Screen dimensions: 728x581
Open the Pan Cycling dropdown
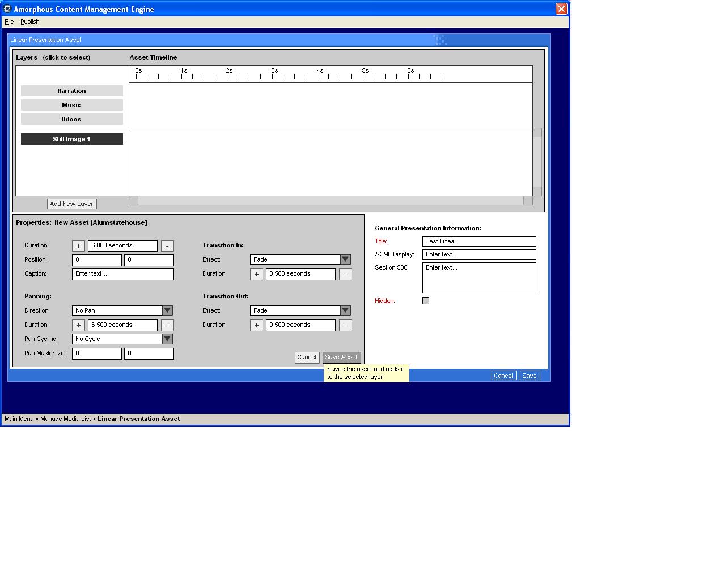coord(122,339)
